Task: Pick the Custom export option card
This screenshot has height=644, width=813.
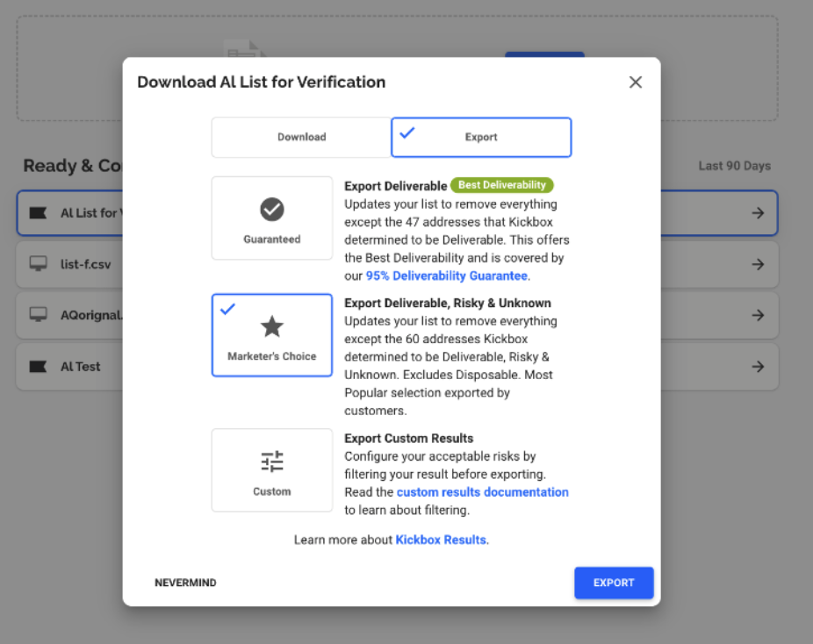Action: tap(271, 470)
